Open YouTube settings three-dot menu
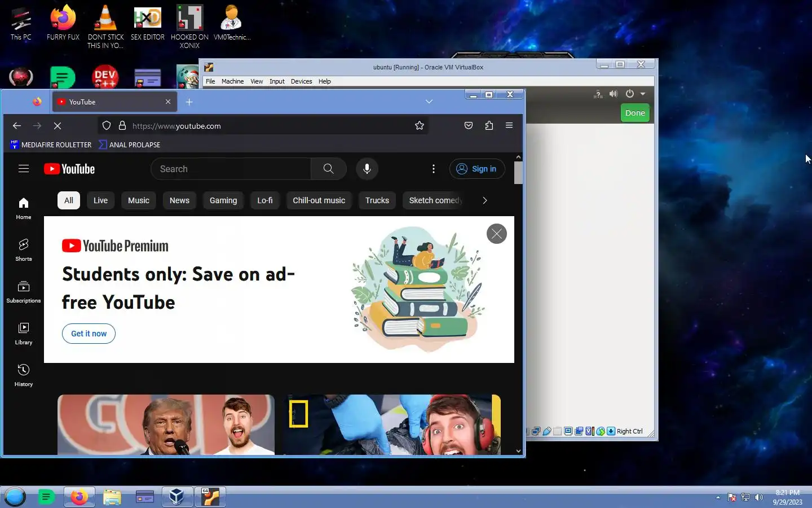812x508 pixels. tap(434, 169)
